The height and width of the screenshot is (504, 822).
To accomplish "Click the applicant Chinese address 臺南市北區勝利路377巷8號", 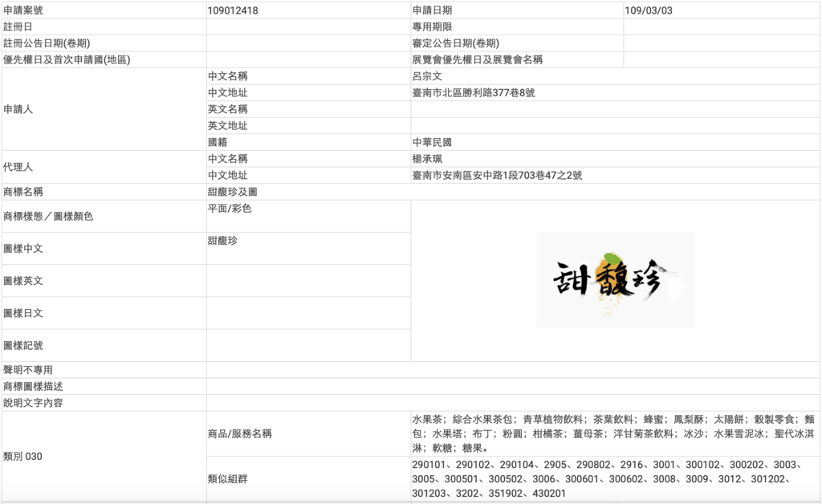I will click(474, 92).
